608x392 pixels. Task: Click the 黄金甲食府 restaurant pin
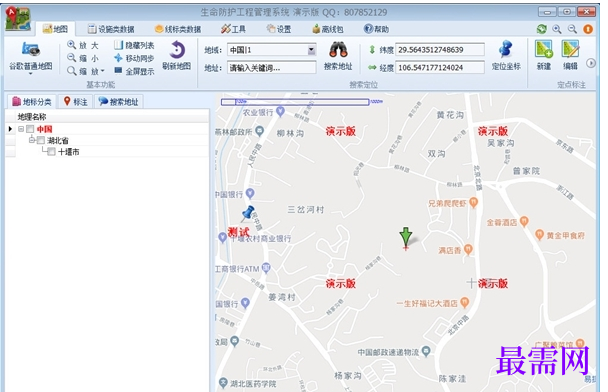pos(539,234)
